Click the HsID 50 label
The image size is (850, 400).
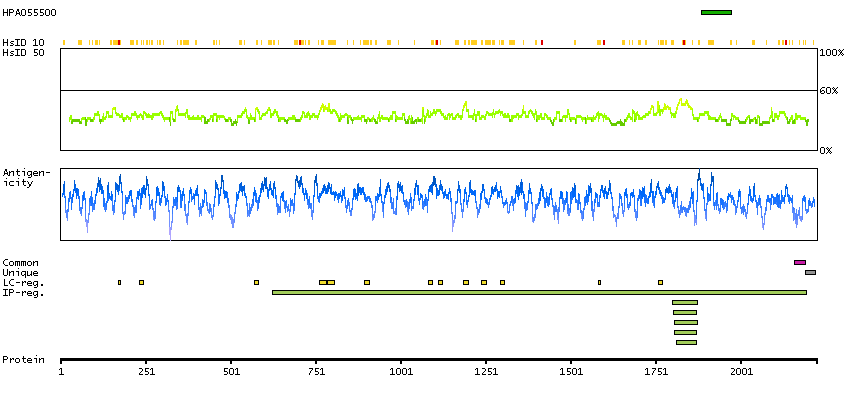pos(23,52)
